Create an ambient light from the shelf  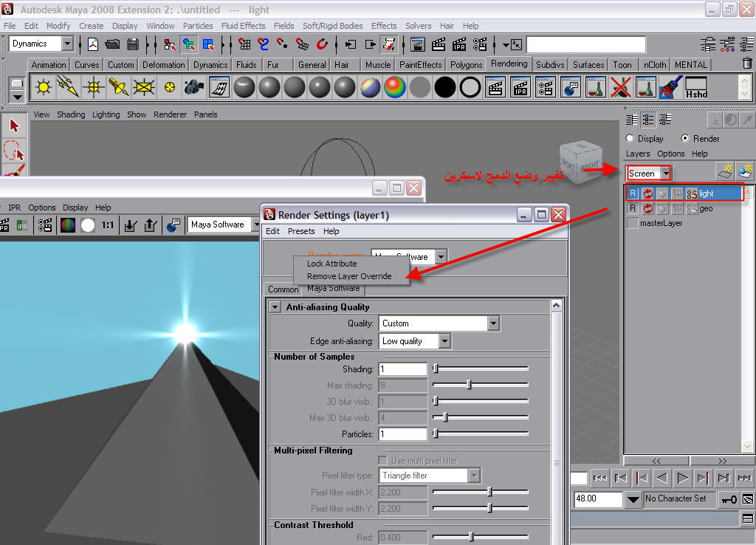point(44,87)
